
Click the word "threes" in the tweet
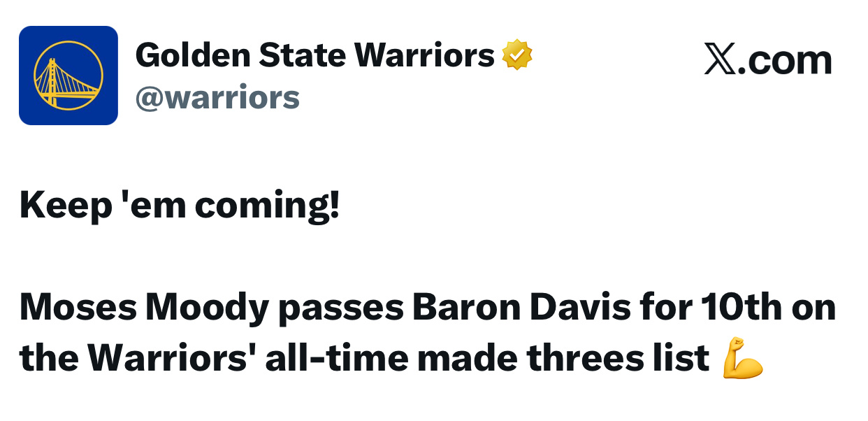click(579, 359)
